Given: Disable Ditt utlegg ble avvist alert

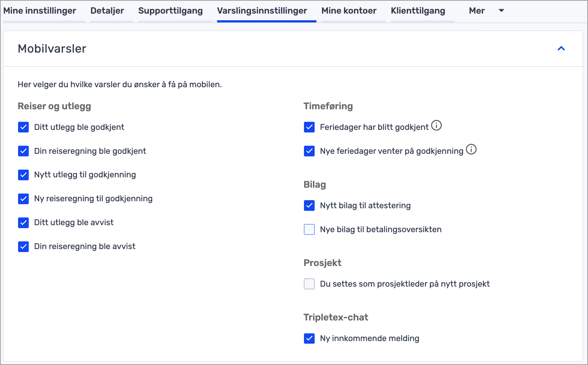Looking at the screenshot, I should (x=24, y=223).
